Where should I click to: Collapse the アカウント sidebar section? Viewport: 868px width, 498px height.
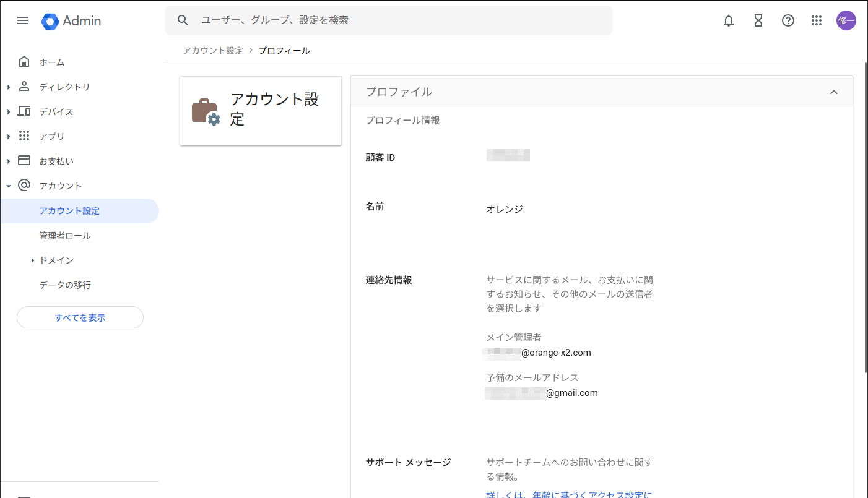[x=9, y=186]
